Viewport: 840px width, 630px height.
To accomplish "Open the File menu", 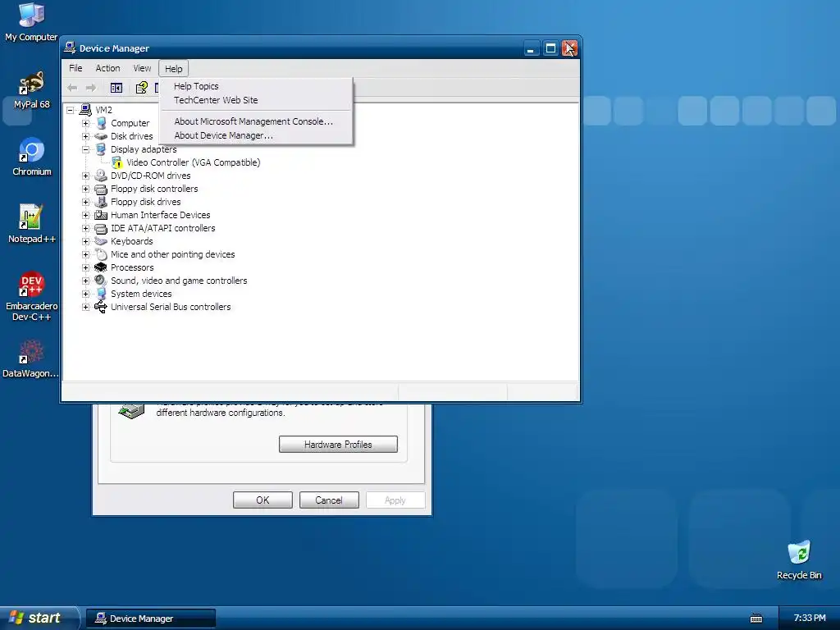I will pyautogui.click(x=75, y=68).
